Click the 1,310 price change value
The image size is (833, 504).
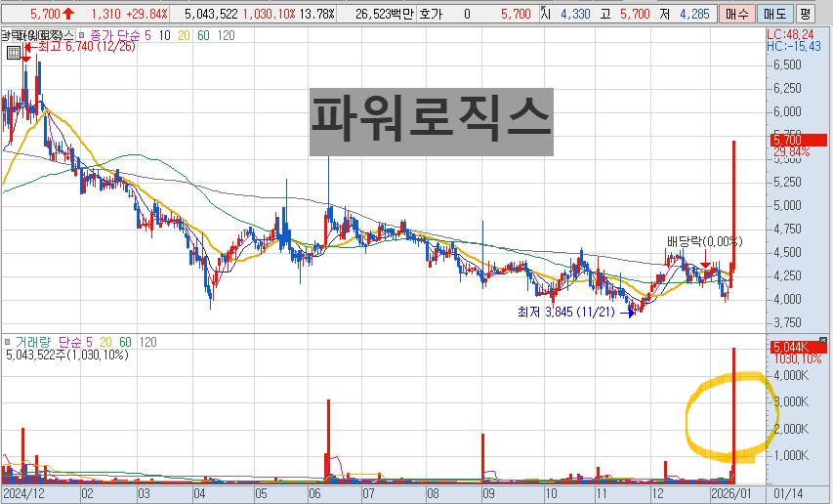tap(105, 14)
